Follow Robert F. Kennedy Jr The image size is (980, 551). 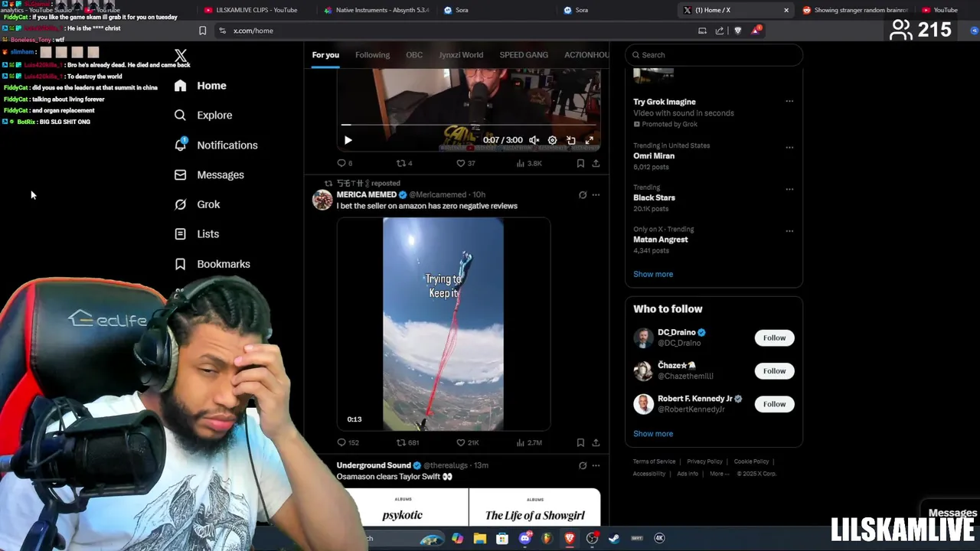tap(774, 404)
